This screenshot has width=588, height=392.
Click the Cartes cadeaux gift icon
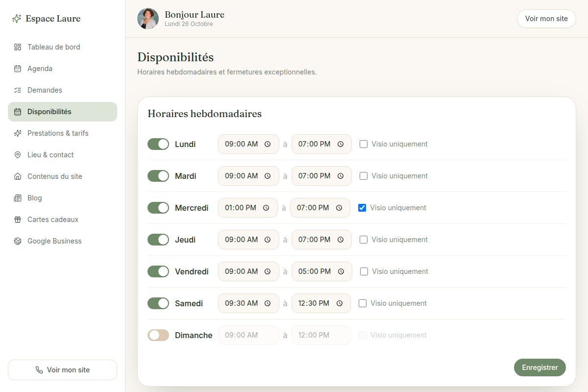point(18,220)
